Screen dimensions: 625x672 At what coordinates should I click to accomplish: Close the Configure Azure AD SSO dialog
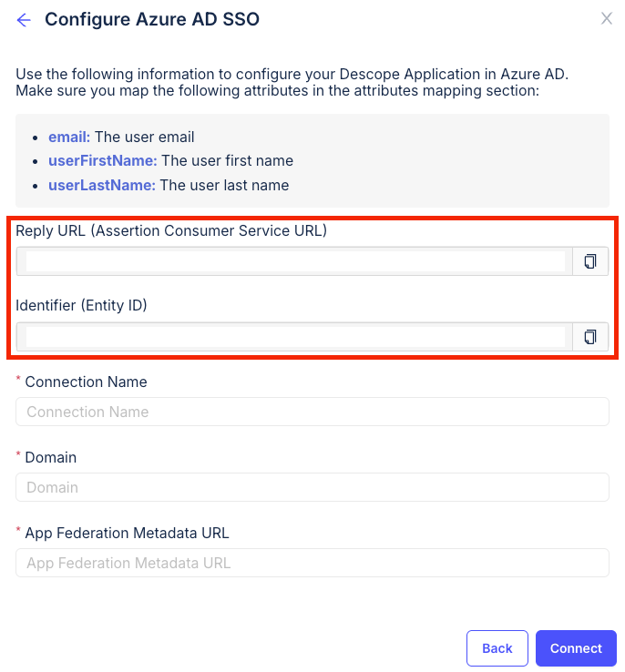tap(606, 18)
